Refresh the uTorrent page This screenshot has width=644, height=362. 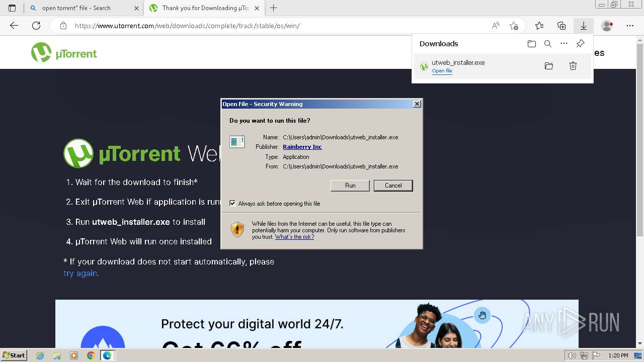coord(36,26)
